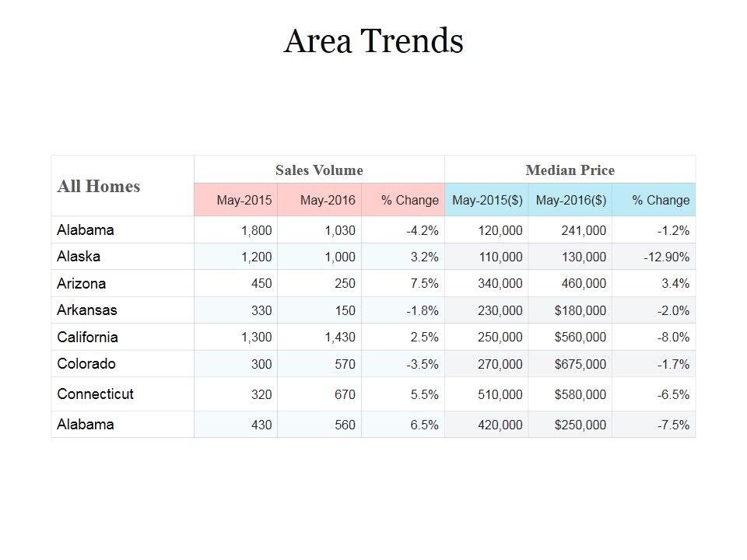Click the Area Trends title

coord(373,41)
